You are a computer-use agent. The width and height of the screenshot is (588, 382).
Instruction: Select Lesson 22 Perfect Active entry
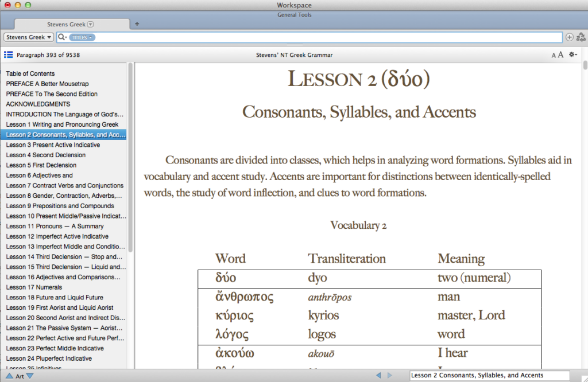(63, 338)
